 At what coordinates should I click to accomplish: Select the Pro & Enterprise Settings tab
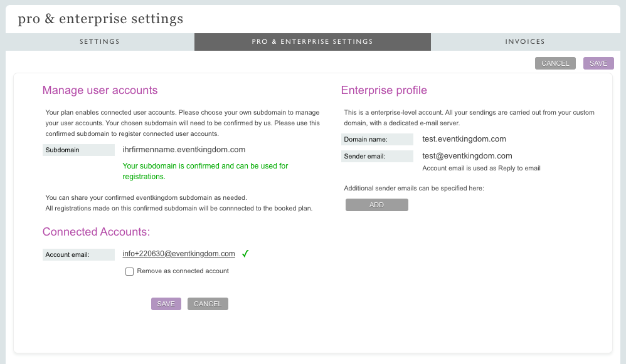312,42
